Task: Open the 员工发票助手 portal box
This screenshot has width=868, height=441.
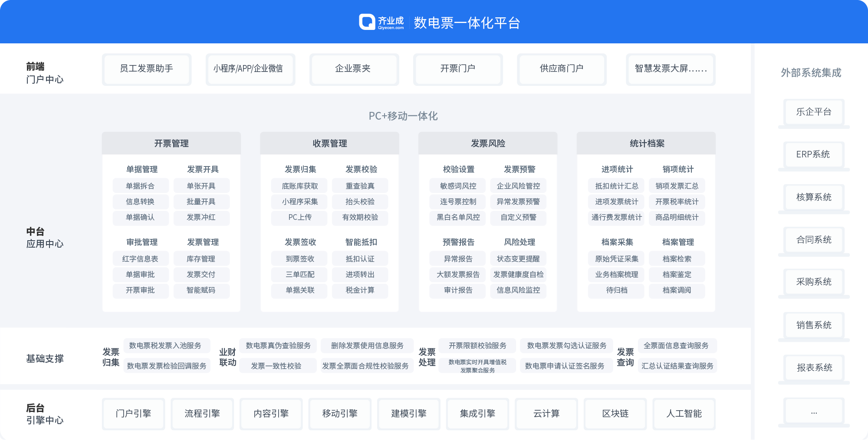Action: click(x=146, y=69)
